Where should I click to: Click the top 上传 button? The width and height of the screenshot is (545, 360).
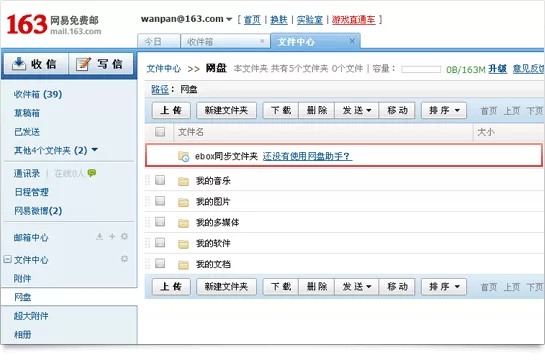click(171, 111)
